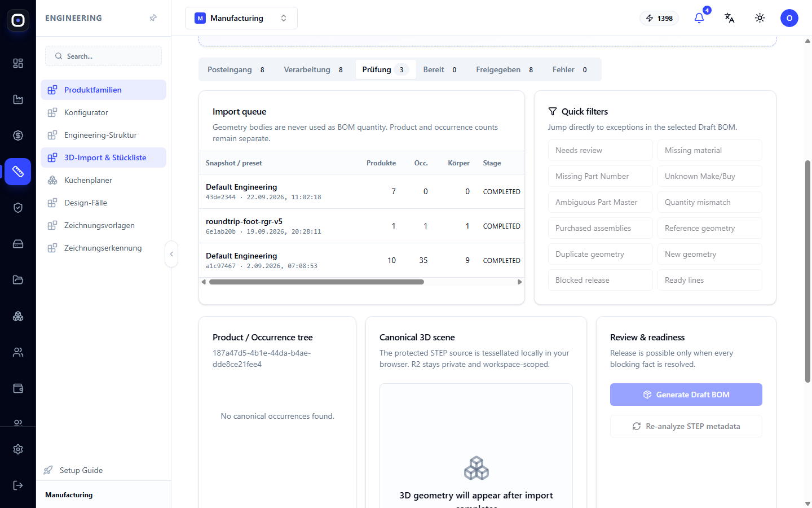
Task: Click the sidebar Search field
Action: 103,56
